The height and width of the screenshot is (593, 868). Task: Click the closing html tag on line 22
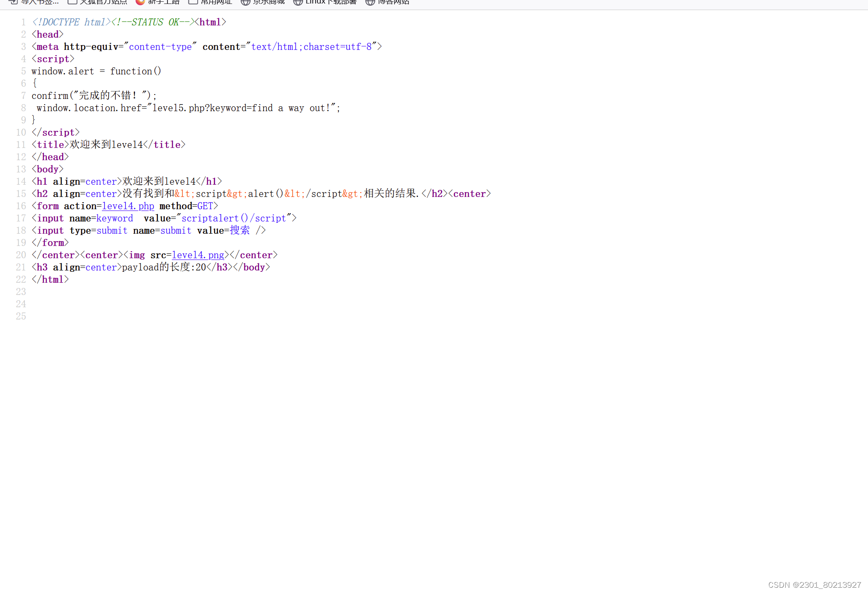point(50,280)
